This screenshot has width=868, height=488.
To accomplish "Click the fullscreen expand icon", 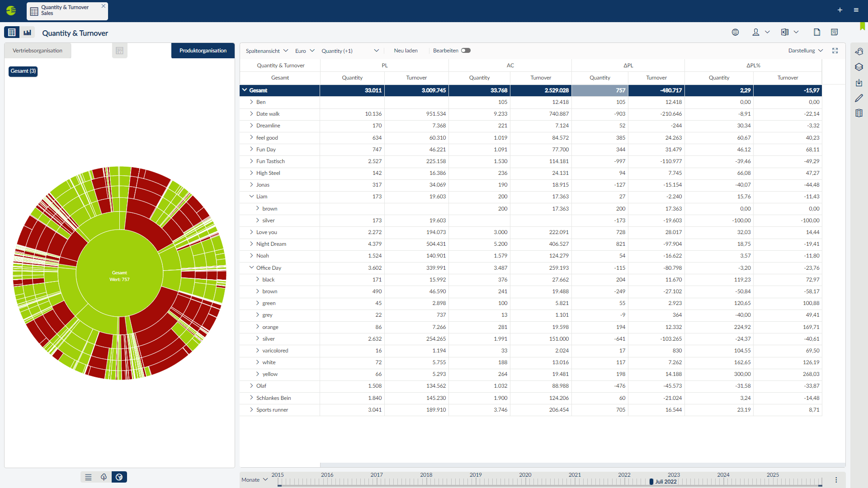I will pyautogui.click(x=835, y=50).
